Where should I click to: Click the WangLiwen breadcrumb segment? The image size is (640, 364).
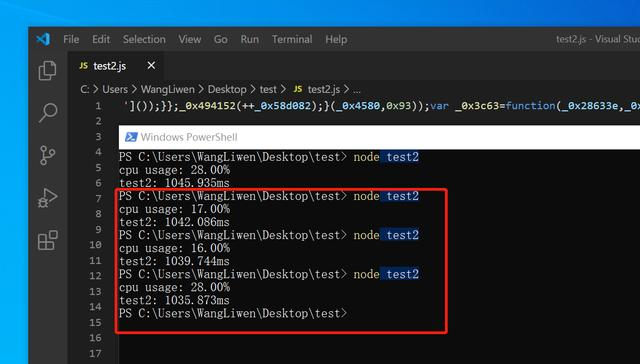coord(168,89)
